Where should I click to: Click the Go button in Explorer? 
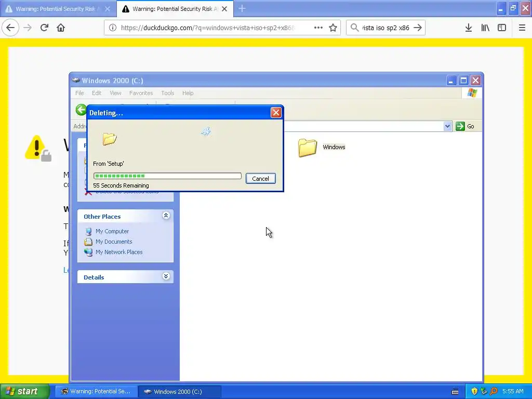[465, 126]
